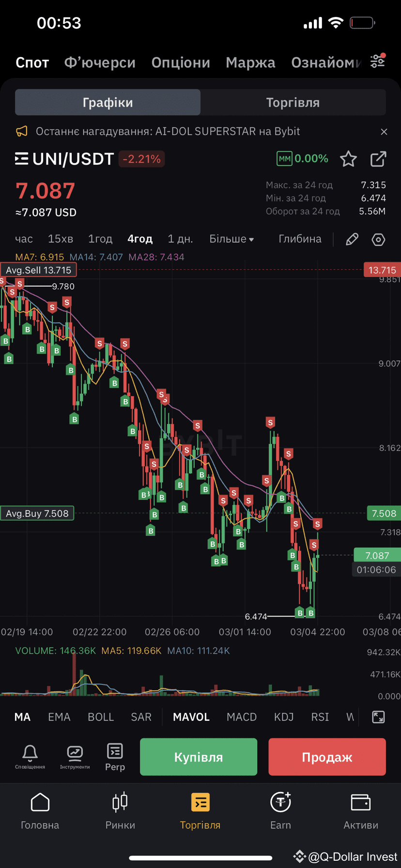401x868 pixels.
Task: Enable the MA indicator
Action: tap(22, 717)
